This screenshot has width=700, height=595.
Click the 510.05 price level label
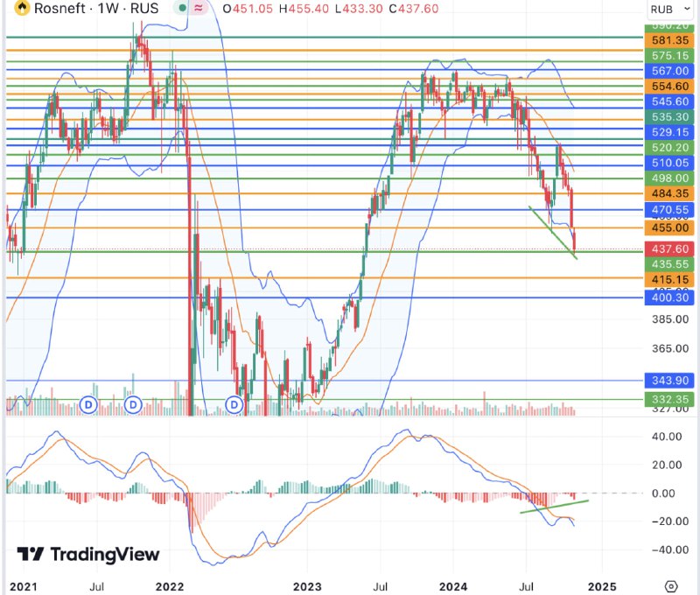[x=669, y=163]
